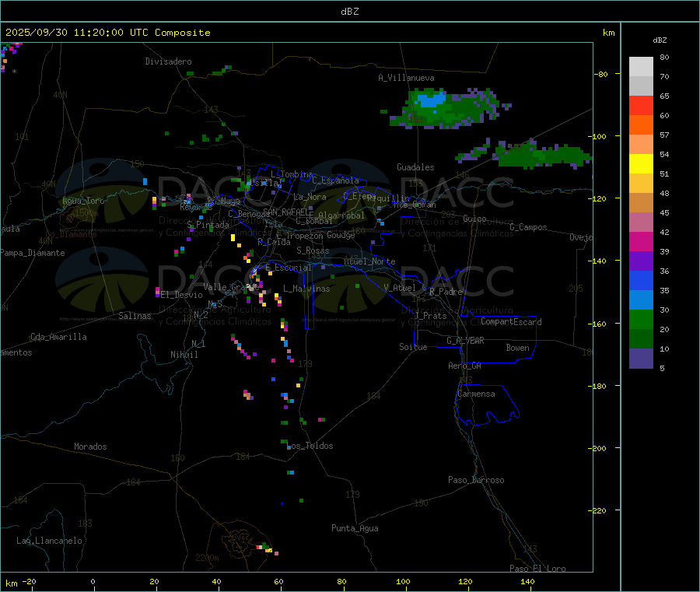Click the "Paso_Barroso" map label
700x592 pixels.
pyautogui.click(x=476, y=481)
